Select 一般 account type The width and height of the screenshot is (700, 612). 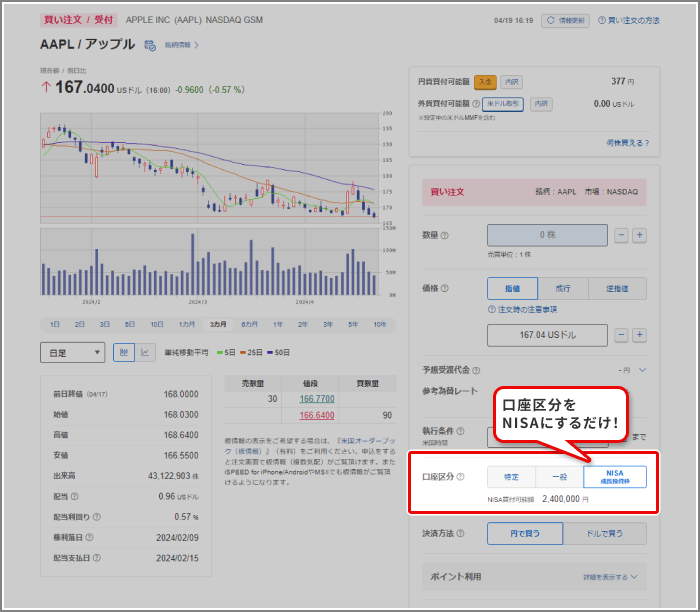[x=559, y=477]
